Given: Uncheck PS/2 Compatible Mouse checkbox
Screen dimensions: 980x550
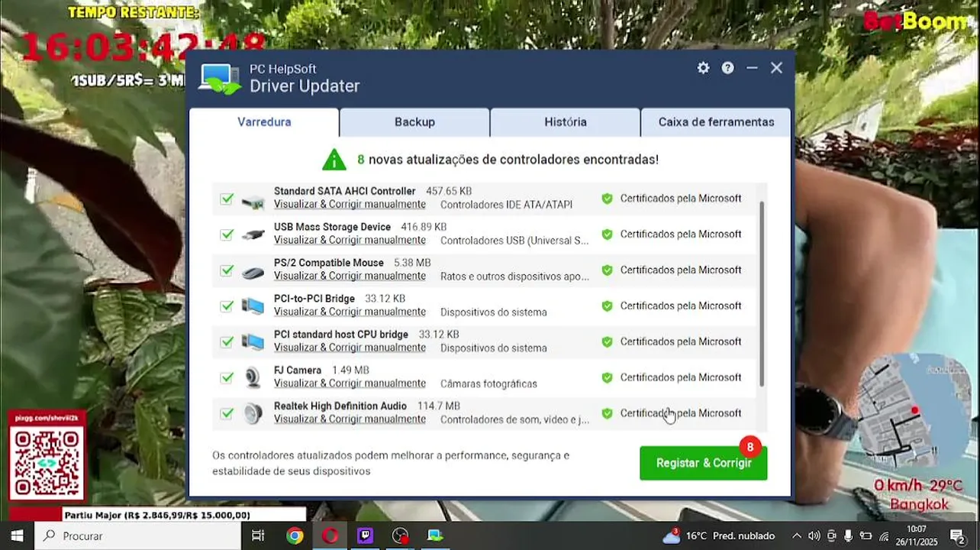Looking at the screenshot, I should 227,270.
